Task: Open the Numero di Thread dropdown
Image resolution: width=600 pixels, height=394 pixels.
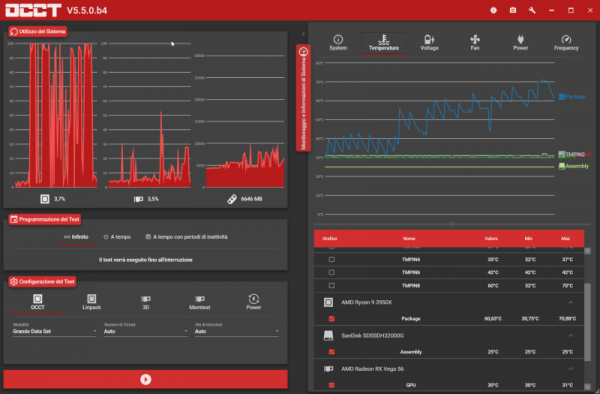Action: (x=145, y=331)
